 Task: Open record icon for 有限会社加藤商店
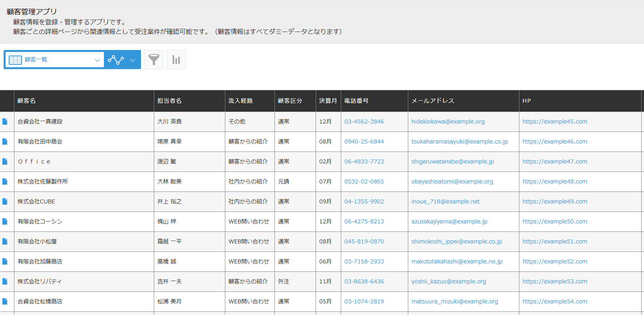(x=5, y=261)
